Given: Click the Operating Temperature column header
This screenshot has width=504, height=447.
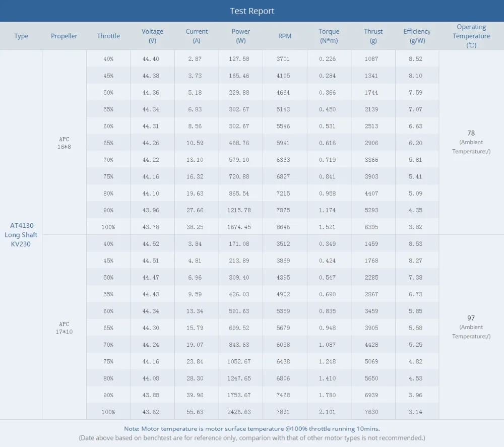Looking at the screenshot, I should (x=471, y=36).
